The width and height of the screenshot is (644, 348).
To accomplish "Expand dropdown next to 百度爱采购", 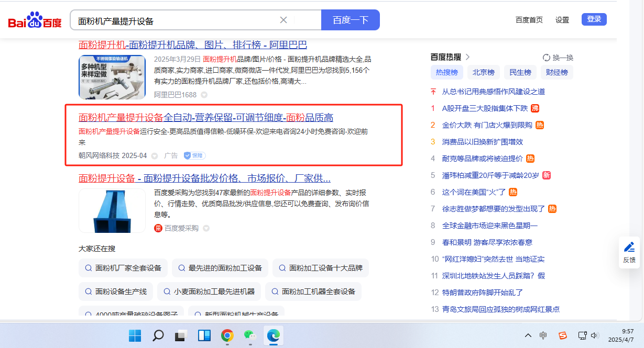I will point(206,228).
